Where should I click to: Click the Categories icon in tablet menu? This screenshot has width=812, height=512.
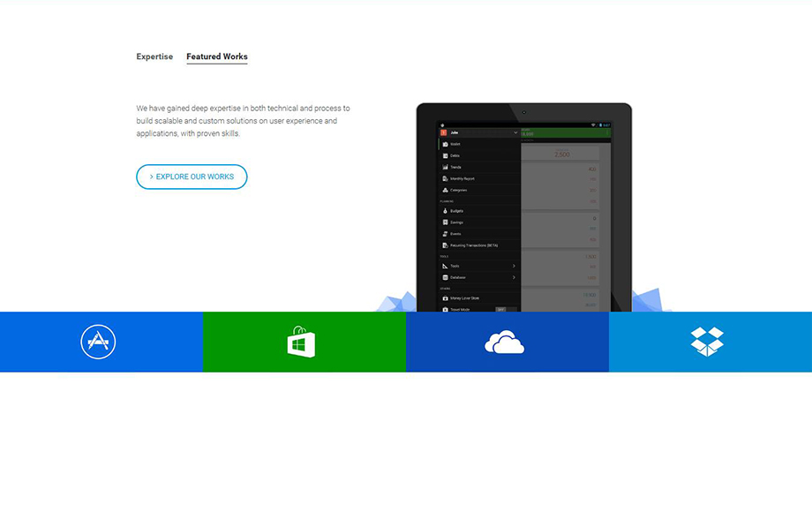(x=445, y=190)
